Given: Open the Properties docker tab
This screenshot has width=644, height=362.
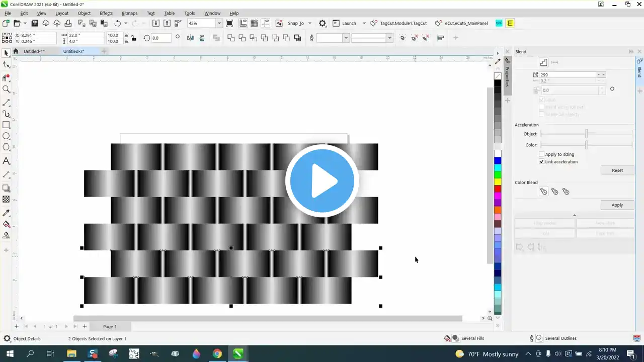Looking at the screenshot, I should coord(507,76).
